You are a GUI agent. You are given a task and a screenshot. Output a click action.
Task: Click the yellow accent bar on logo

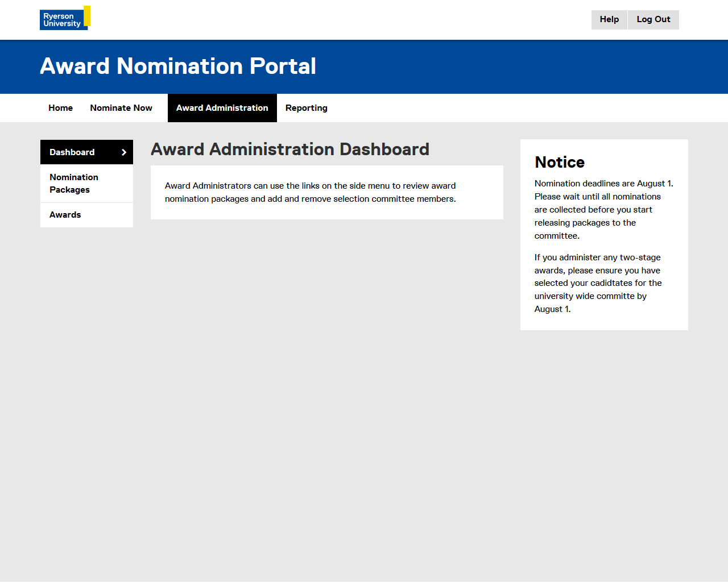click(87, 16)
